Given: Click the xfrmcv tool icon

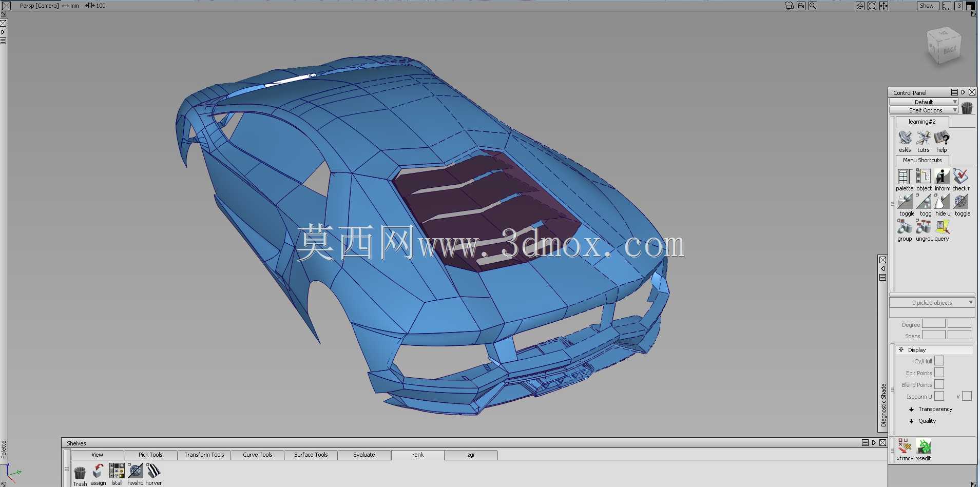Looking at the screenshot, I should [x=905, y=446].
